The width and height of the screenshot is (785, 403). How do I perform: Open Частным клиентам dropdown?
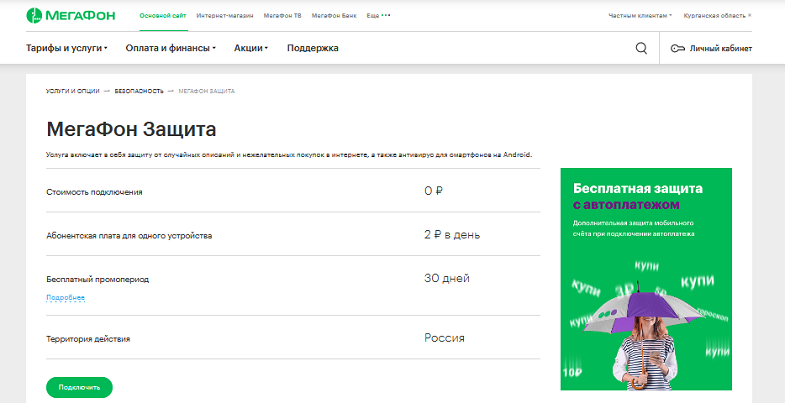(640, 16)
